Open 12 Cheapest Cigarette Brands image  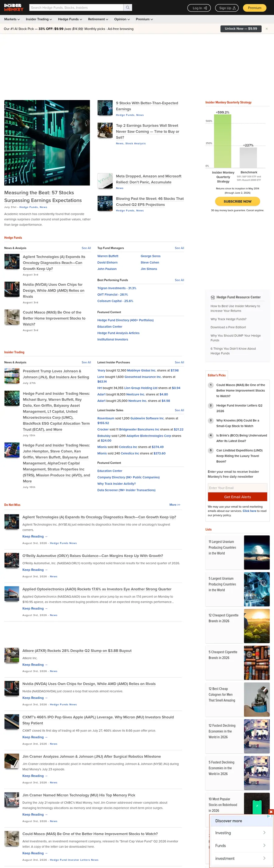(257, 626)
